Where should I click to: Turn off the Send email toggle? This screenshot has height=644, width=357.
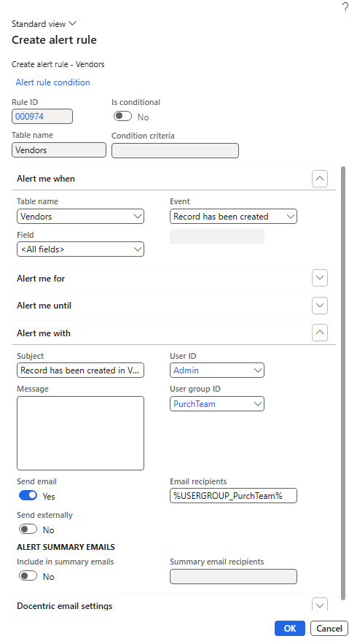click(28, 496)
